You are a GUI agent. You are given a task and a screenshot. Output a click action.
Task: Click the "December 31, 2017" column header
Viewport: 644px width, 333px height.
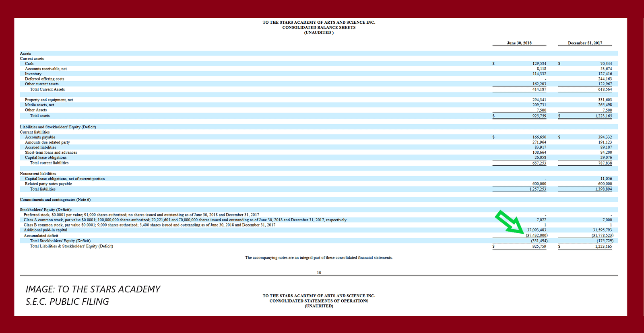pos(585,43)
